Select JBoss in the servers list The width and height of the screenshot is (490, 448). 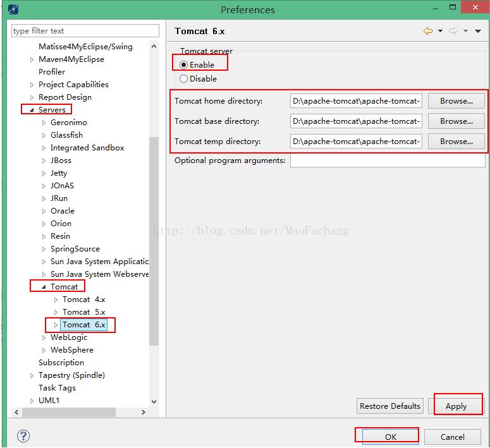(61, 160)
